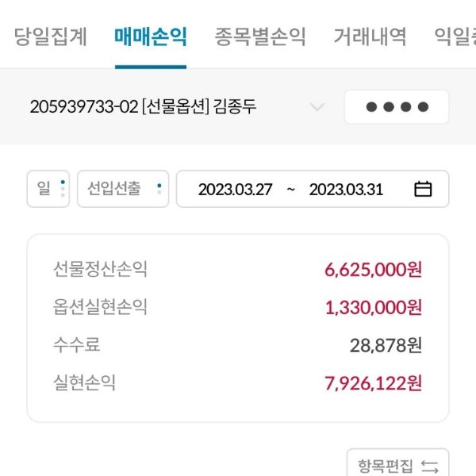Click the 옵션실현손익 amount 1,330,000원
476x476 pixels.
[x=373, y=307]
